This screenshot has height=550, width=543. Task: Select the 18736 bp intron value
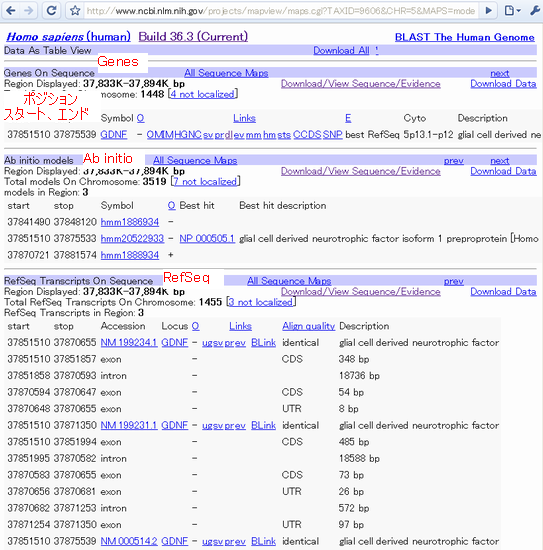point(359,376)
